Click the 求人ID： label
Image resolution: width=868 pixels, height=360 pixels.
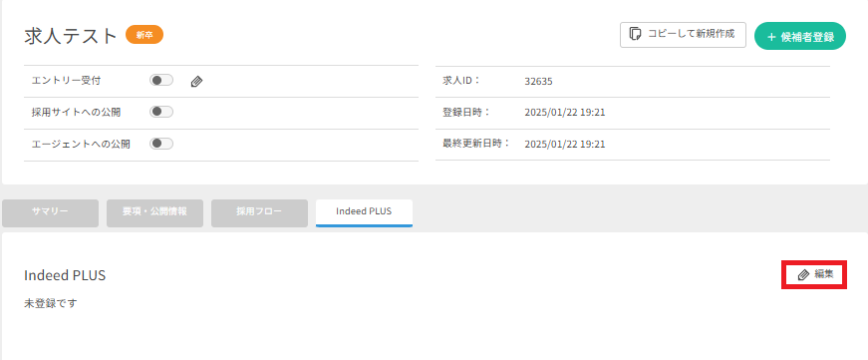tap(461, 81)
